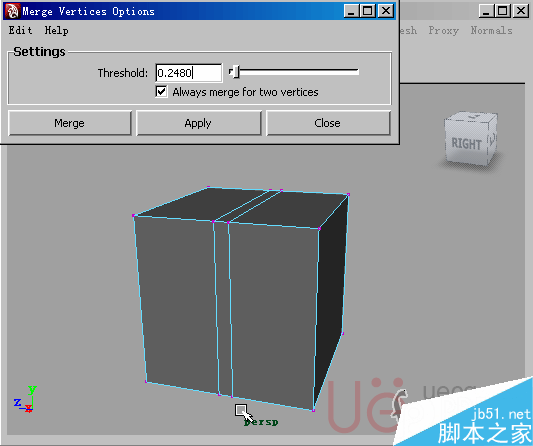Open the Help menu in Merge Vertices Options
This screenshot has width=533, height=446.
[x=56, y=30]
